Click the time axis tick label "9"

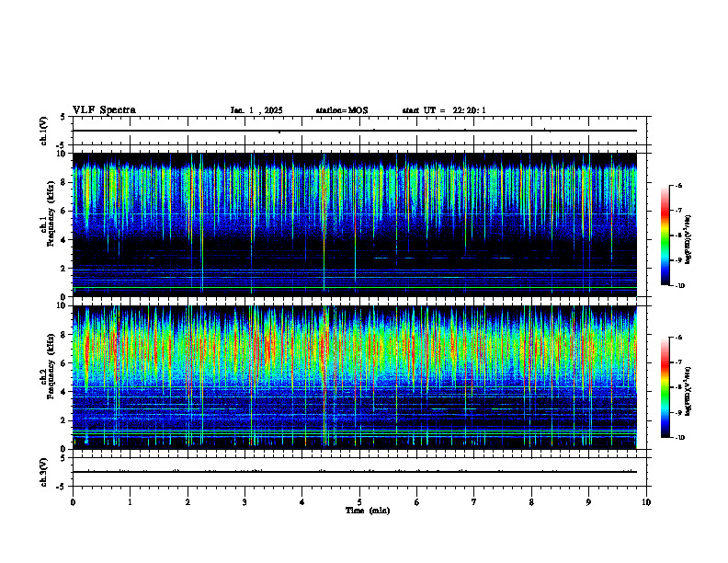588,502
